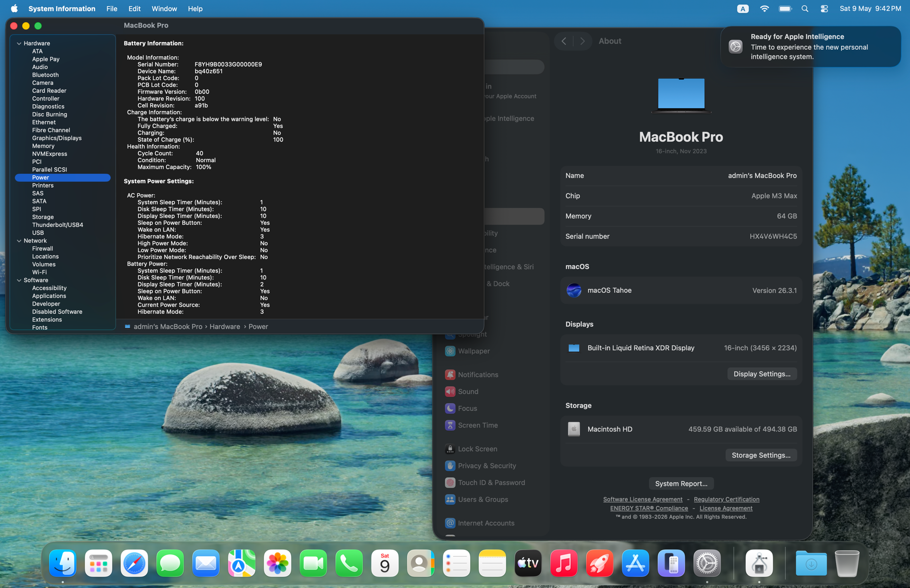The image size is (910, 588).
Task: Click Storage Settings button
Action: point(761,455)
